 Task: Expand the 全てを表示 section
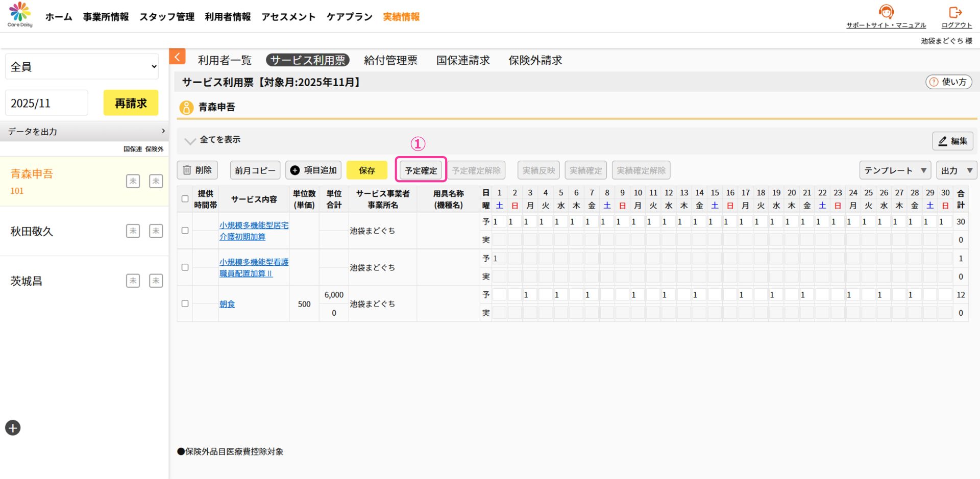pyautogui.click(x=190, y=140)
